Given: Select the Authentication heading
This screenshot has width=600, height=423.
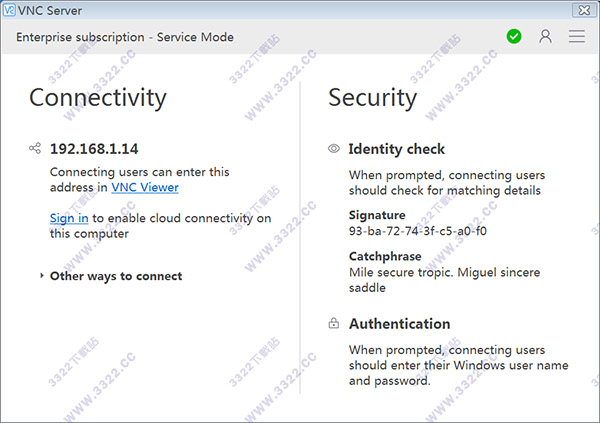Looking at the screenshot, I should (399, 324).
